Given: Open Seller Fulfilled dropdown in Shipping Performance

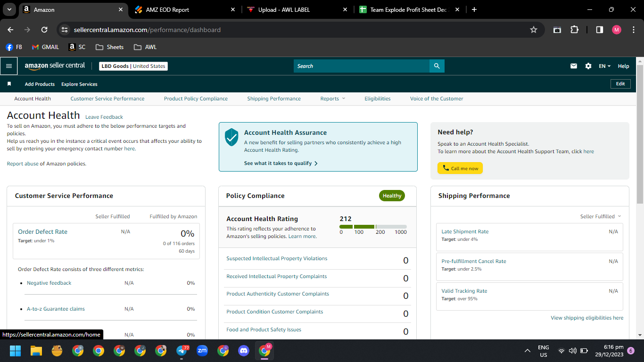Looking at the screenshot, I should (601, 216).
